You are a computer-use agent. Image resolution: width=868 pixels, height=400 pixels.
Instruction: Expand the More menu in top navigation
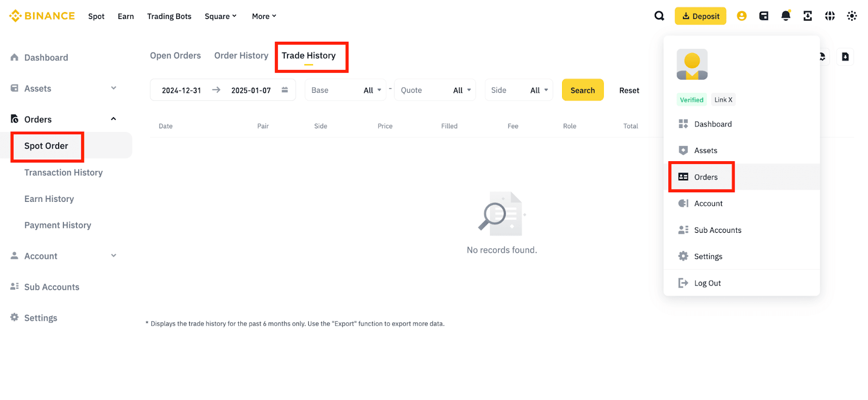(264, 16)
